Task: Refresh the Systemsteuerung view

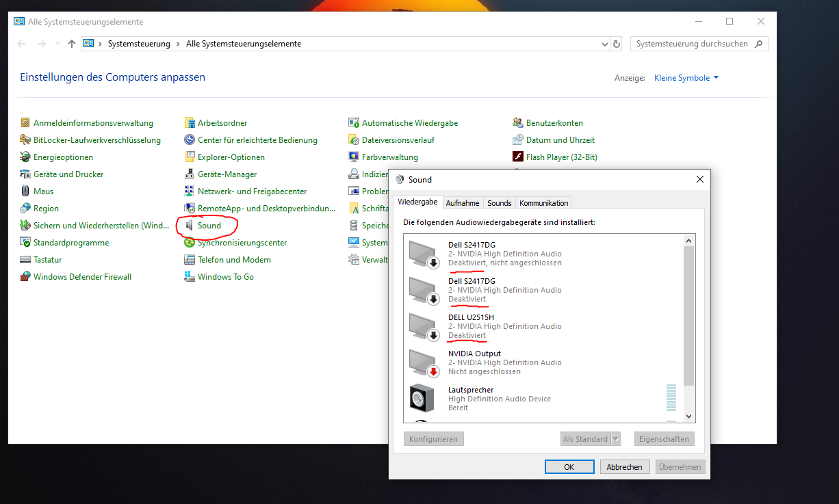Action: point(617,44)
